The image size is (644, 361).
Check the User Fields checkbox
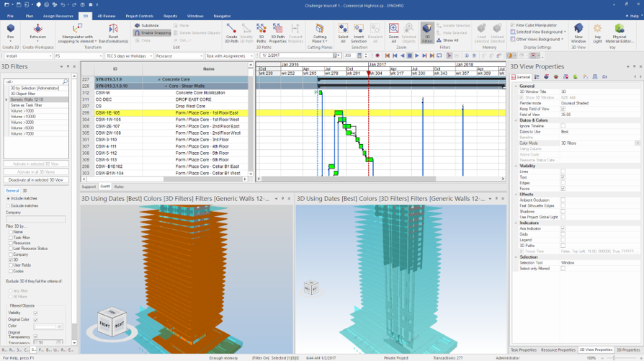11,265
